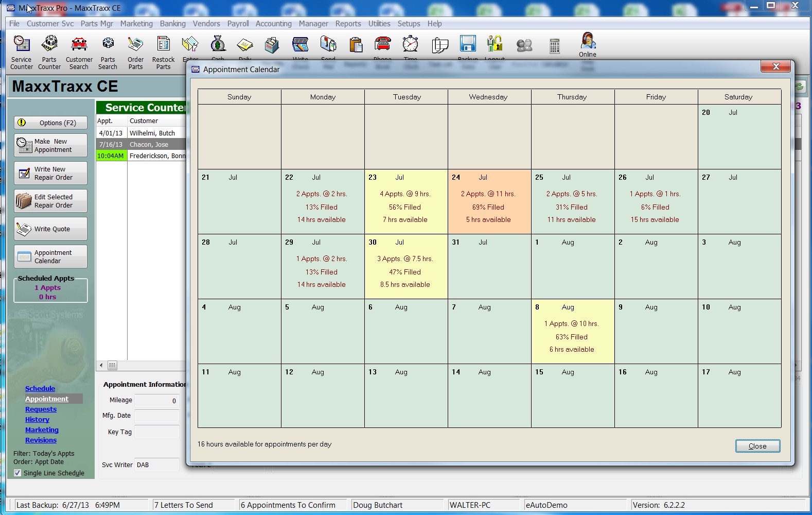Click the Edit Selected Repair Order button

(x=50, y=201)
